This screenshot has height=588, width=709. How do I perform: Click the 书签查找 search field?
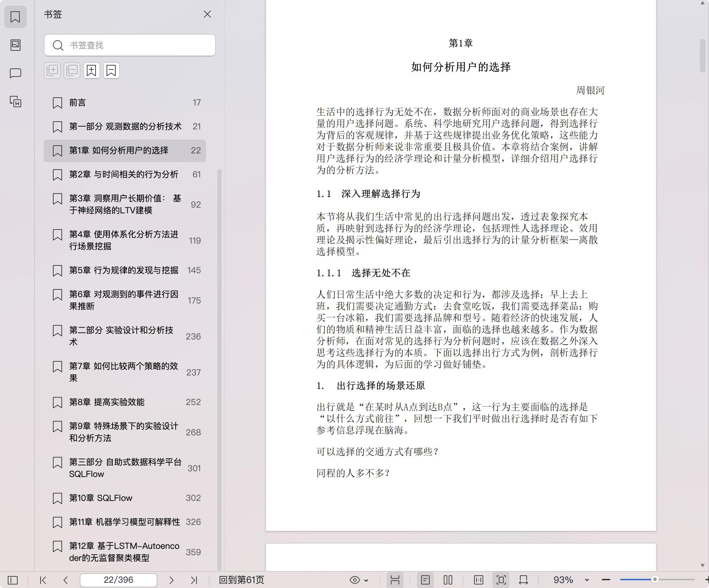(x=130, y=45)
